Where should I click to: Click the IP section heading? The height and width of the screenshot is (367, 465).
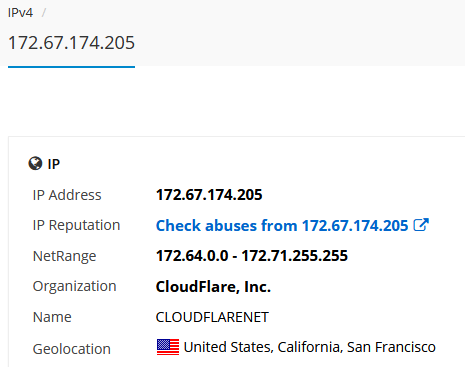point(54,164)
